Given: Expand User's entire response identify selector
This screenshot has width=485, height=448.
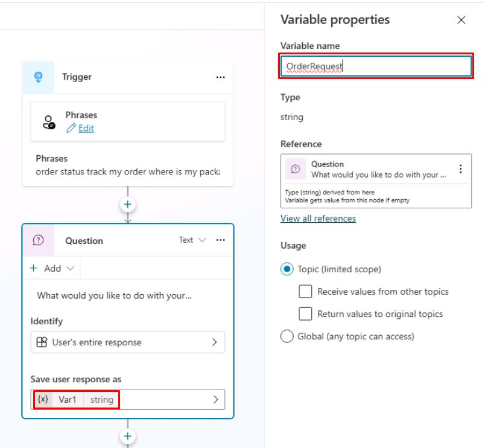Looking at the screenshot, I should tap(128, 342).
